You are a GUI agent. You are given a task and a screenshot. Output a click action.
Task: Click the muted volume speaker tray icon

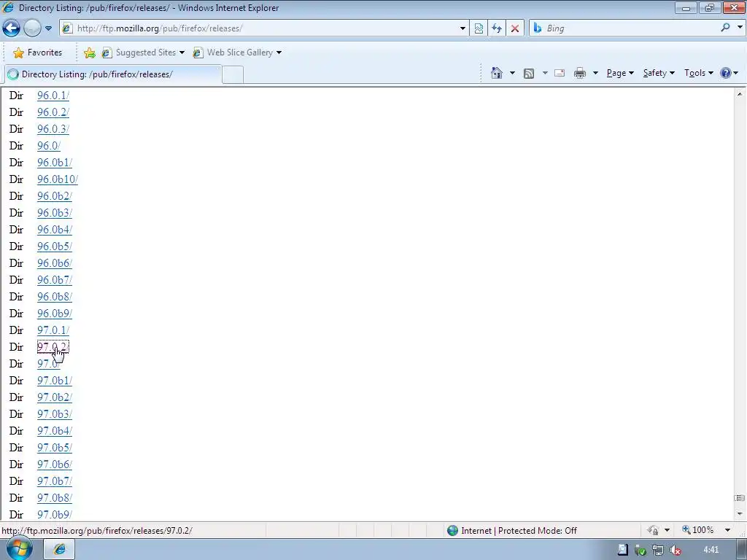click(675, 550)
